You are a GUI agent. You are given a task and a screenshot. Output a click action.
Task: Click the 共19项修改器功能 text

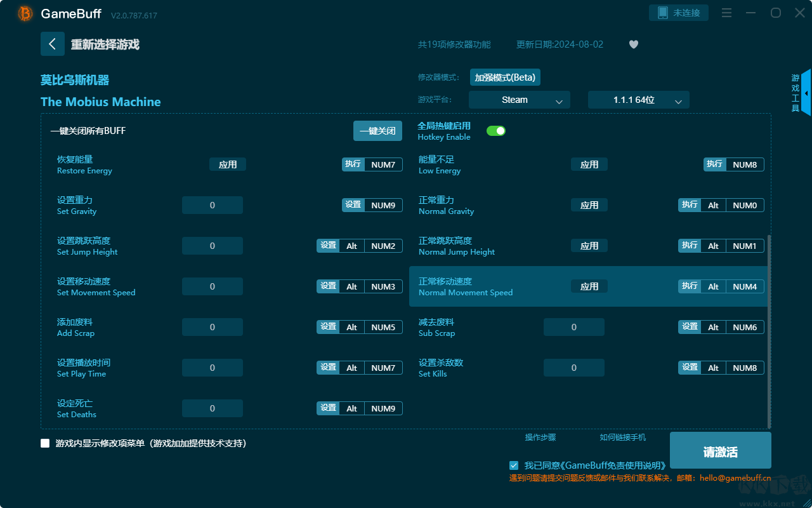tap(454, 44)
